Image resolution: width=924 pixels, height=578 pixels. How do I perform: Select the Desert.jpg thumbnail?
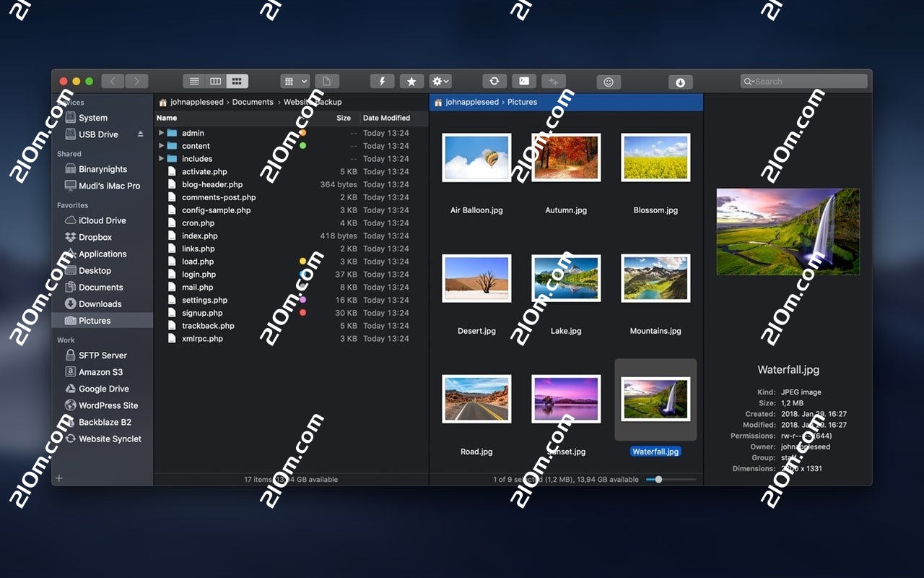point(476,278)
